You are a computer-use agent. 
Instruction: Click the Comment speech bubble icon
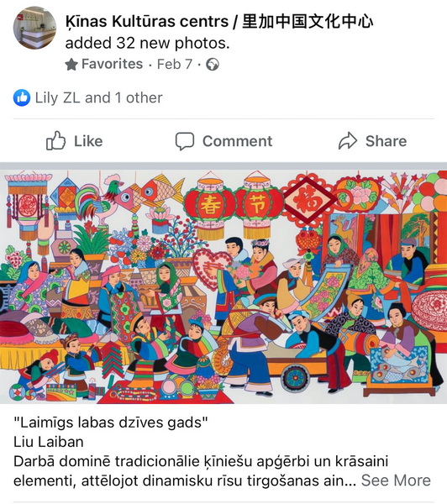click(185, 141)
